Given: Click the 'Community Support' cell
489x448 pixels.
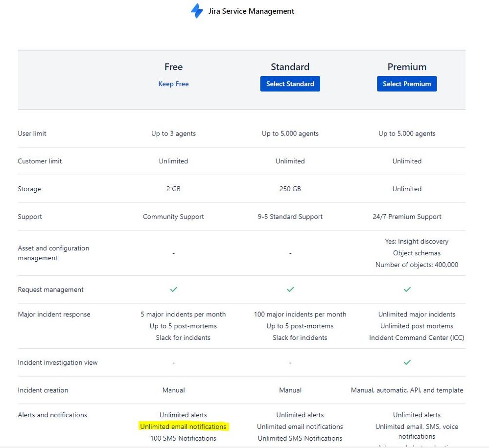Looking at the screenshot, I should coord(173,217).
